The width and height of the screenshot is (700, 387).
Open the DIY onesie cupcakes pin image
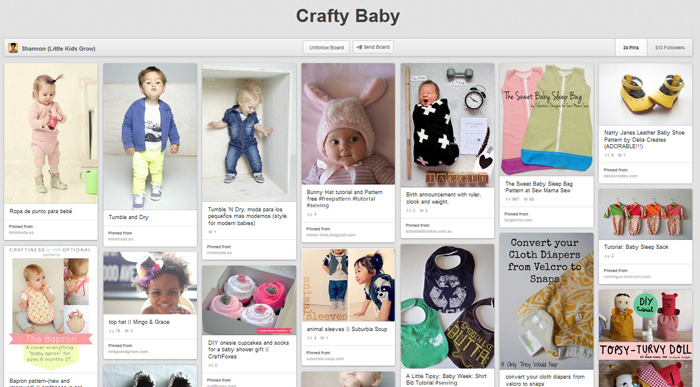pos(249,300)
